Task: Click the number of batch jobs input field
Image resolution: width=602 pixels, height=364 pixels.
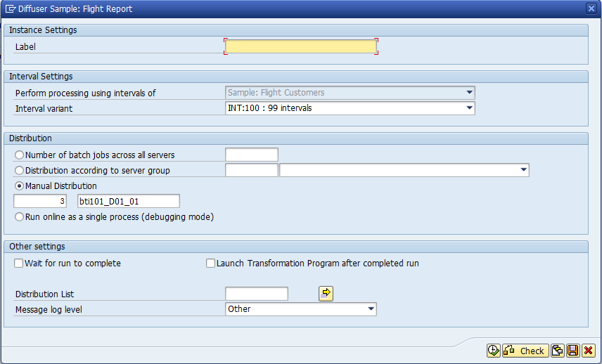Action: point(252,155)
